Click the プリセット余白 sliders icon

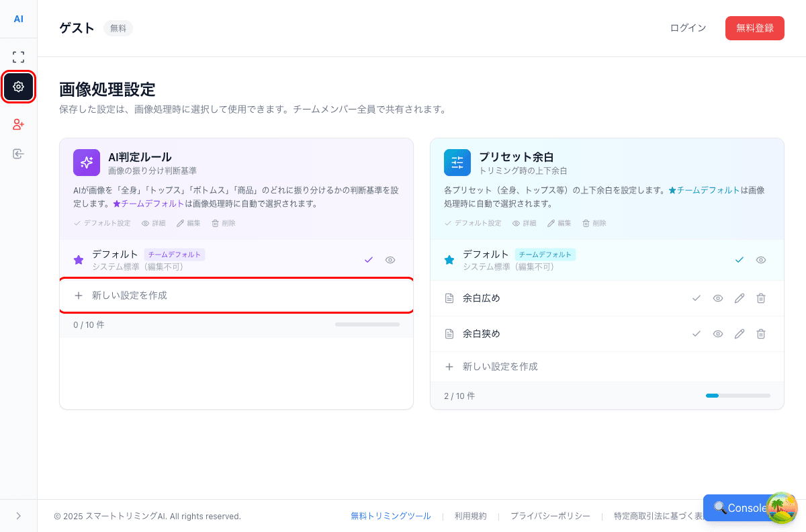[x=457, y=163]
